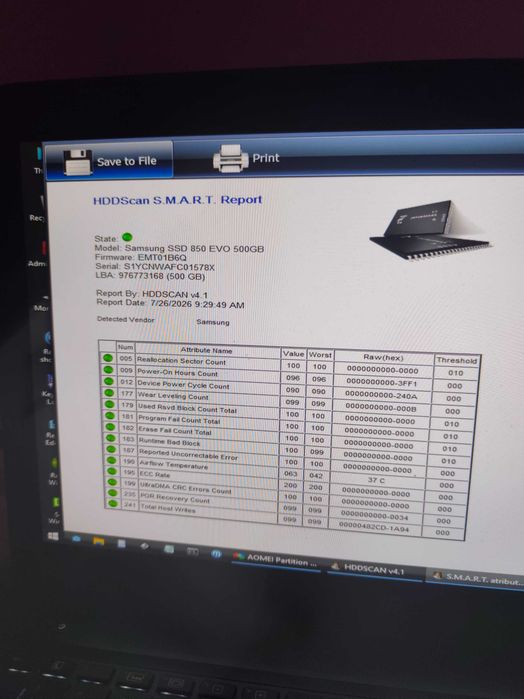Click green status dot for Used Rsvd Block Count
Image resolution: width=524 pixels, height=699 pixels.
[x=109, y=404]
